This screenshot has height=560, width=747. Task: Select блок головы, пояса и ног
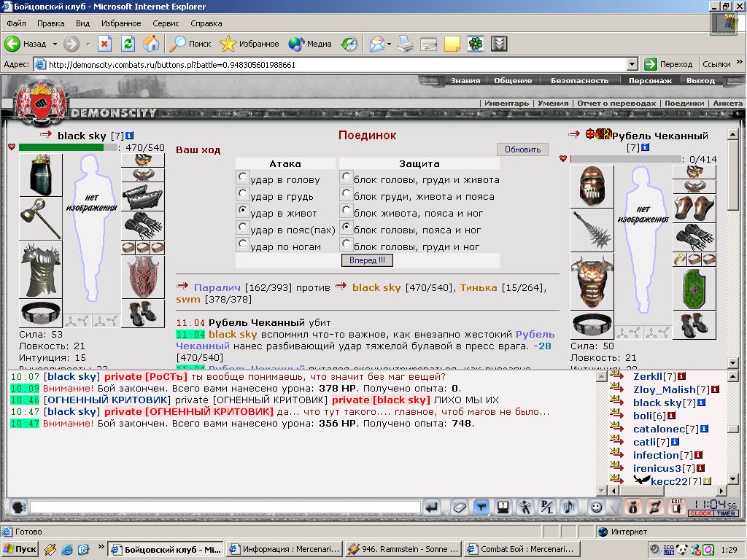(x=347, y=227)
